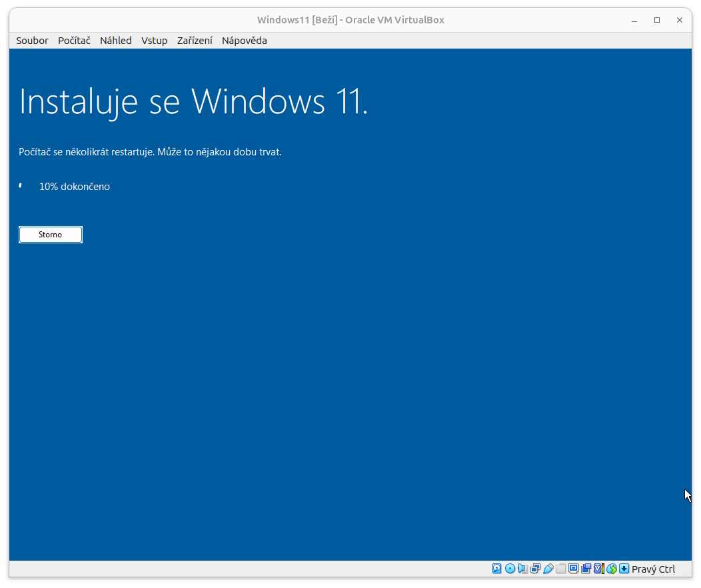Open the hard disk activity status icon

click(x=497, y=568)
